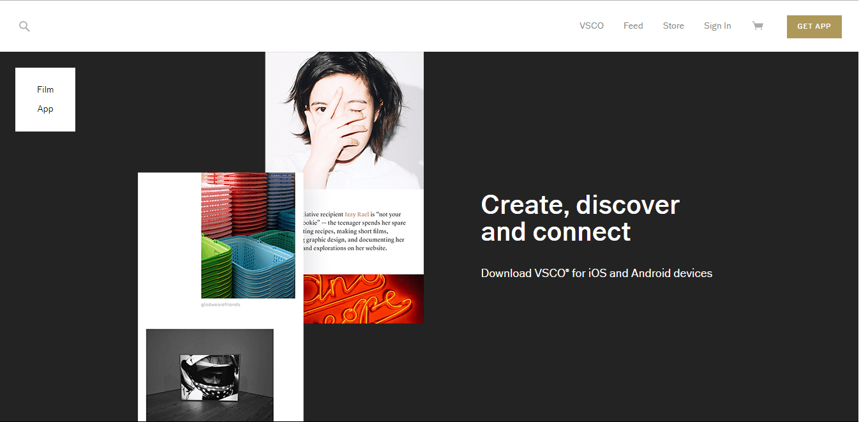Viewport: 868px width, 422px height.
Task: Open the Feed page
Action: (x=633, y=26)
